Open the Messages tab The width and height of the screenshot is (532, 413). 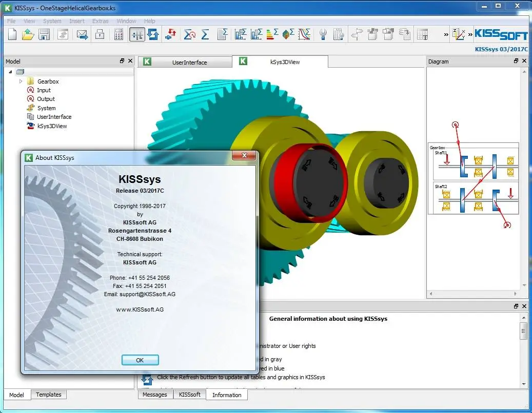pos(155,395)
